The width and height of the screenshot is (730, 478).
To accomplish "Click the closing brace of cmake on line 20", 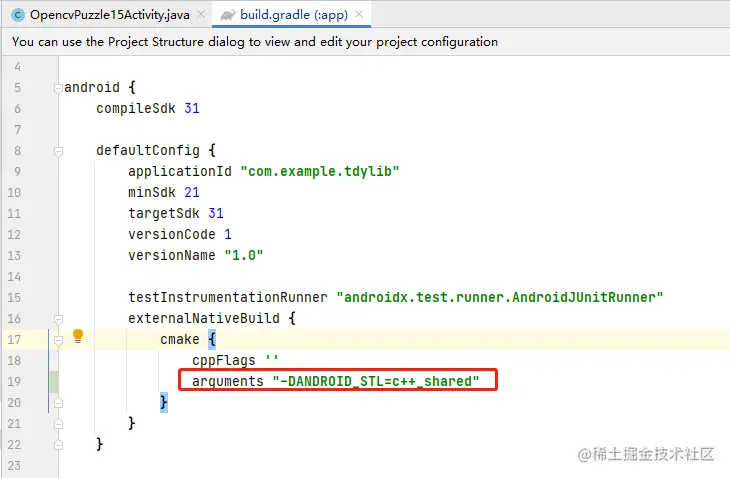I will tap(163, 402).
